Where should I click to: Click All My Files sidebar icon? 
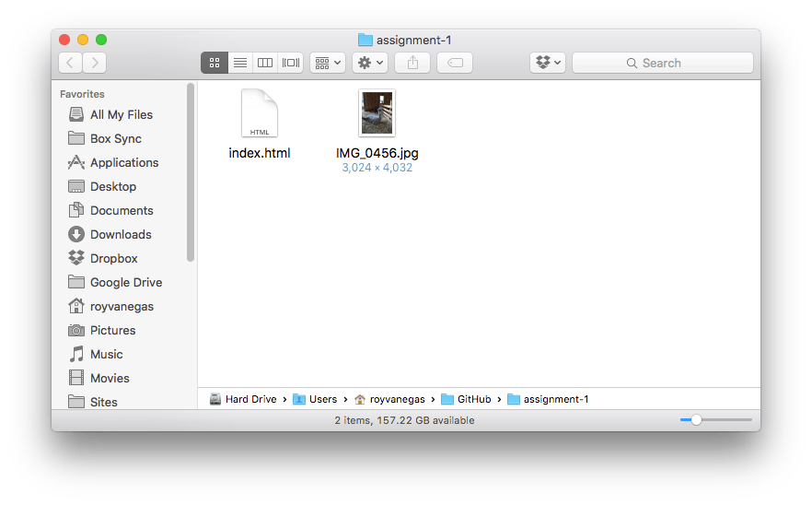coord(76,114)
